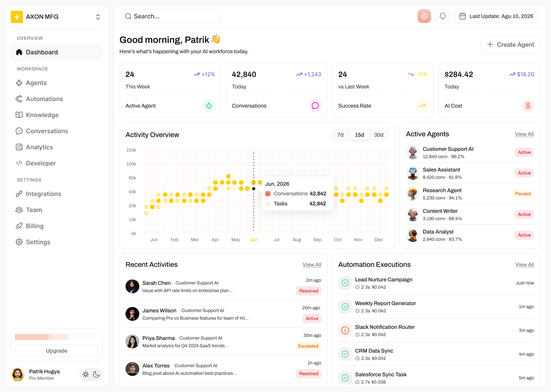Viewport: 551px width, 392px height.
Task: Open Sarah Chen's activity entry
Action: click(223, 286)
